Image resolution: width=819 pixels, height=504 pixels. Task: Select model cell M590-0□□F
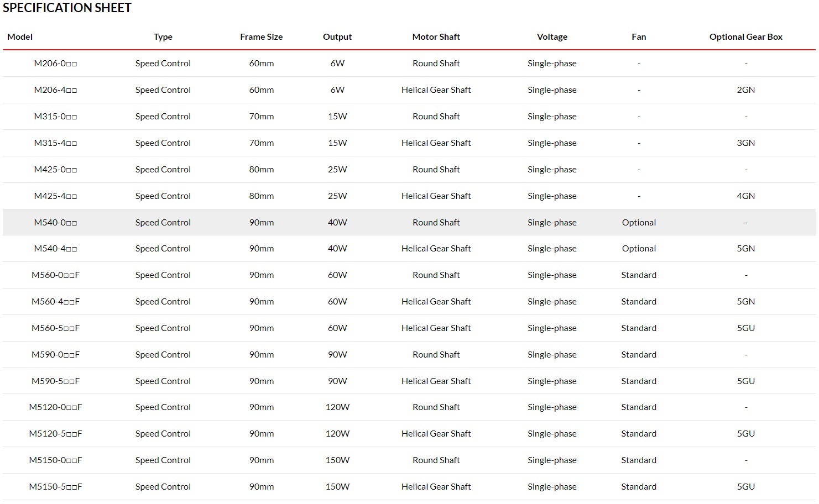point(55,355)
